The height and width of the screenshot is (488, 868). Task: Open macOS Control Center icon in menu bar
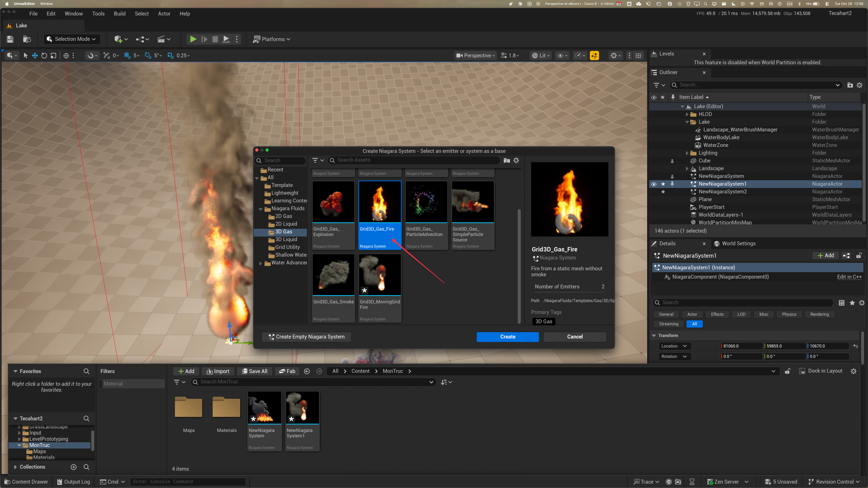[827, 4]
